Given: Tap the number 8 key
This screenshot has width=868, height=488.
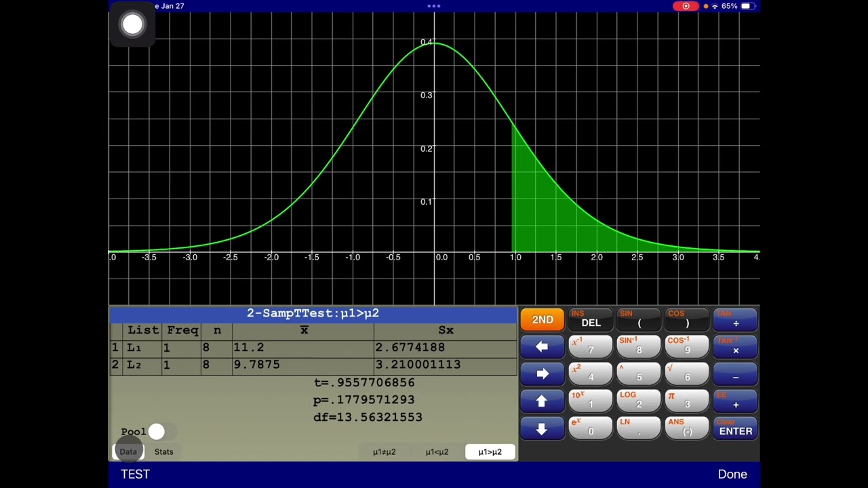Looking at the screenshot, I should tap(639, 347).
